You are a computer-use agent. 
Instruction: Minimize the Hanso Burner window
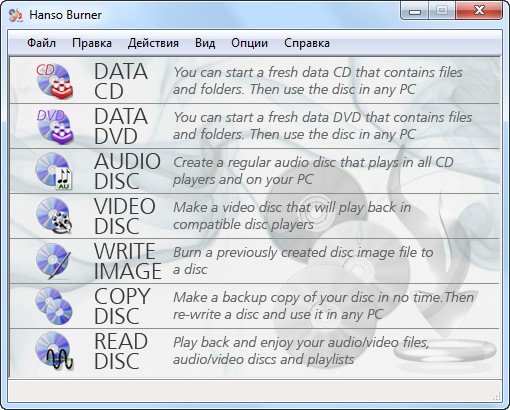[415, 12]
